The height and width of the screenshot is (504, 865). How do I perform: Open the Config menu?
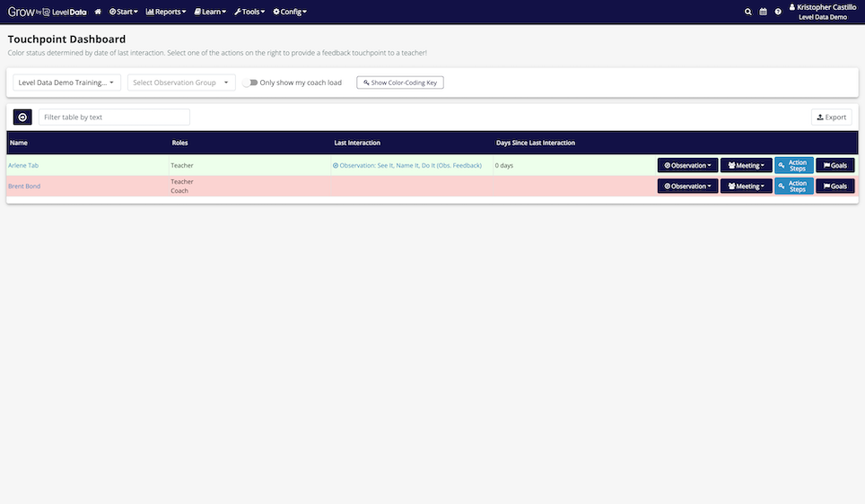(x=290, y=12)
